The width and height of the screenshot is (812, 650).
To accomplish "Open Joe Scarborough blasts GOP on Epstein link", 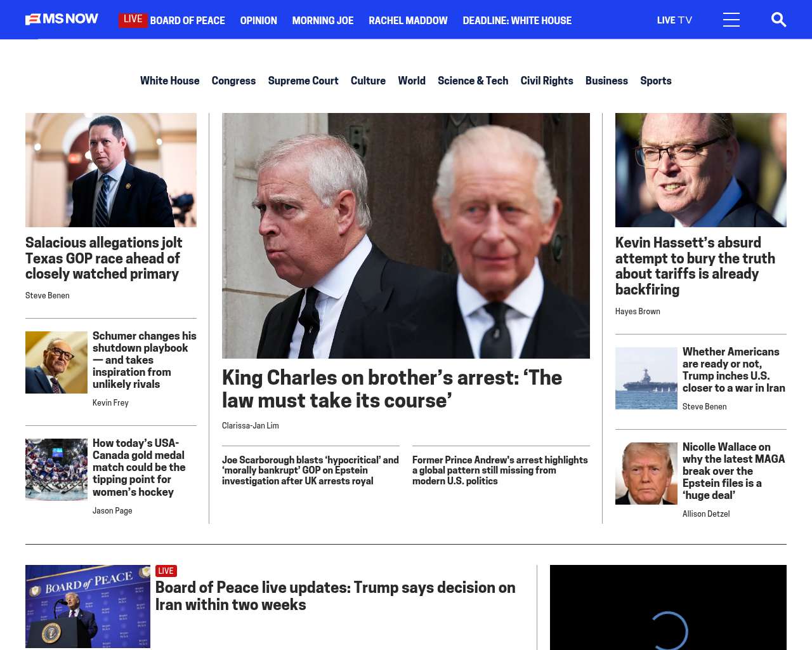I will point(311,470).
